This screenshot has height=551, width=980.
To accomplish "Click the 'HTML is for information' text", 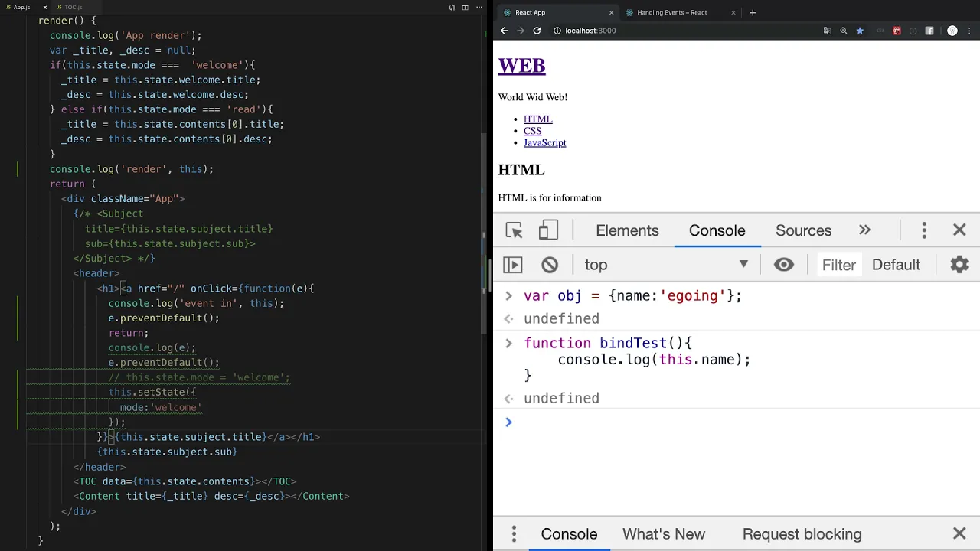I will point(550,197).
